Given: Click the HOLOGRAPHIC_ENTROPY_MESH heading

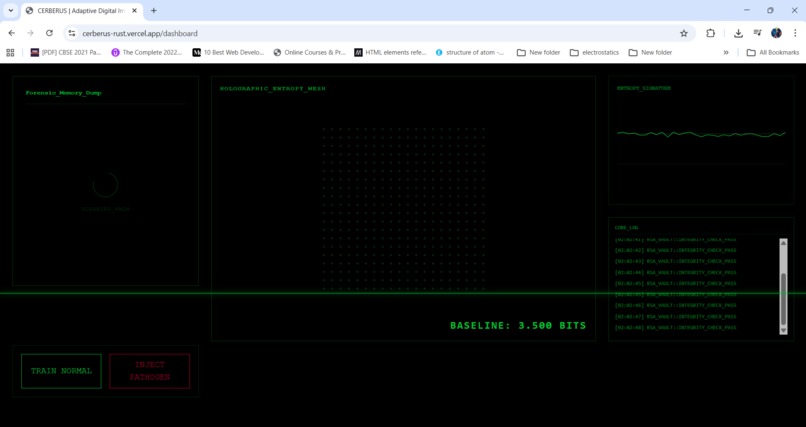Looking at the screenshot, I should click(x=272, y=88).
